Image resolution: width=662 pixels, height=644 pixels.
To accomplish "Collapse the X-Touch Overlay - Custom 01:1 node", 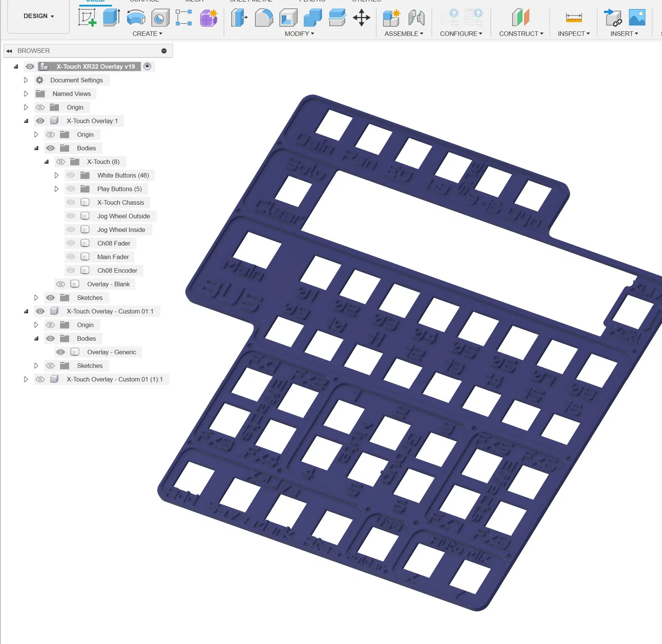I will 26,312.
